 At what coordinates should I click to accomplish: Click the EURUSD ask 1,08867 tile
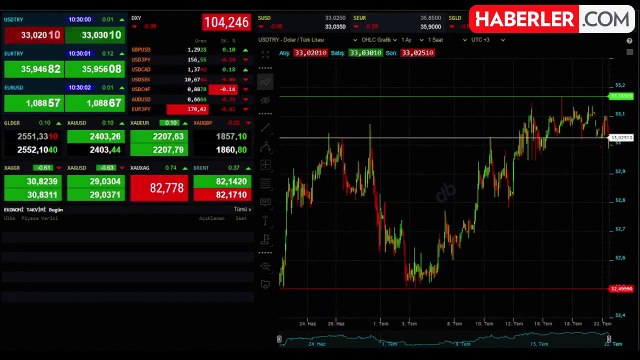(95, 103)
